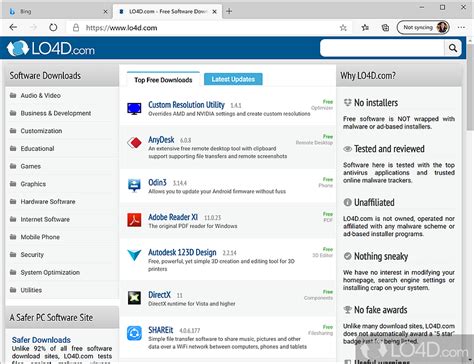Viewport: 474px width, 364px height.
Task: Click the Adobe Reader XI icon
Action: (x=134, y=220)
